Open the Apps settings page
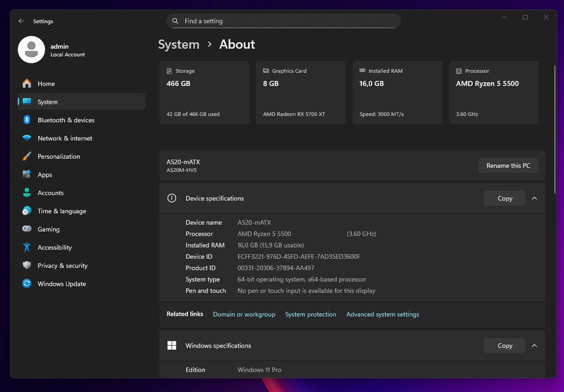Viewport: 564px width, 392px height. [45, 175]
